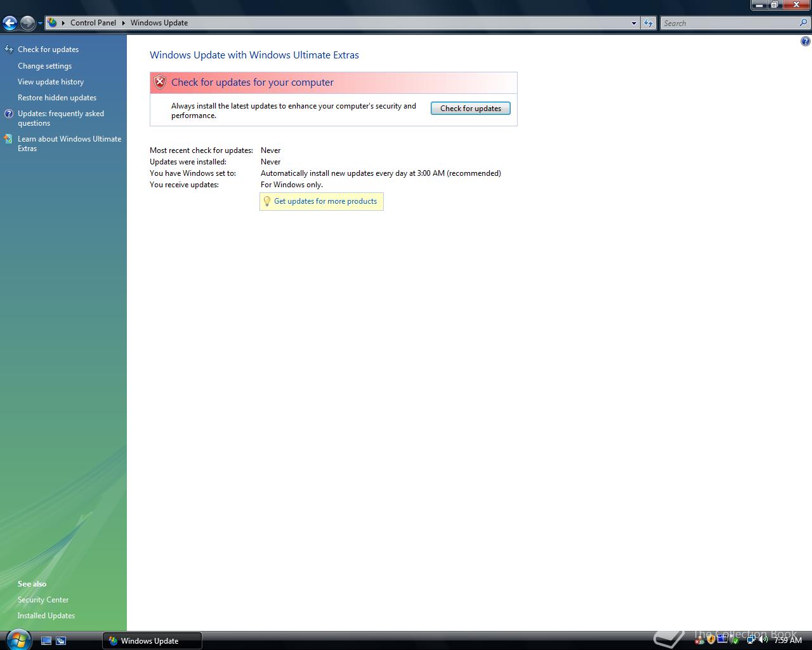Select the Windows Update breadcrumb
The image size is (812, 650).
[x=159, y=23]
